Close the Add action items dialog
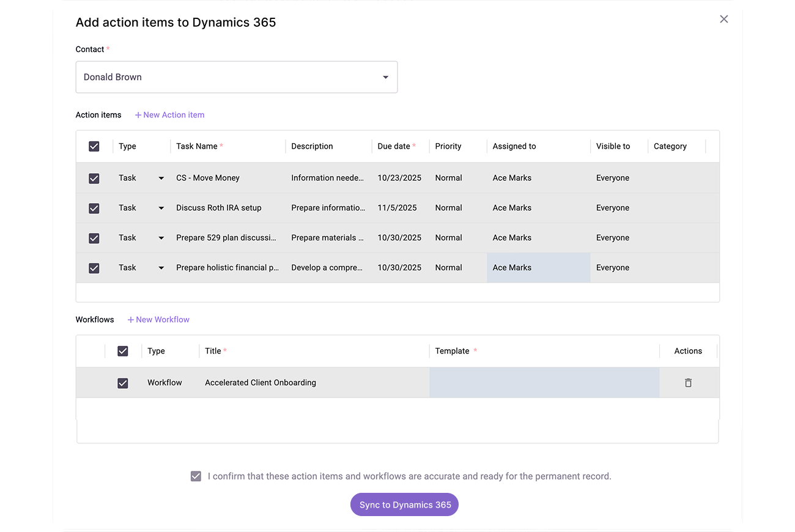795x532 pixels. (x=724, y=19)
